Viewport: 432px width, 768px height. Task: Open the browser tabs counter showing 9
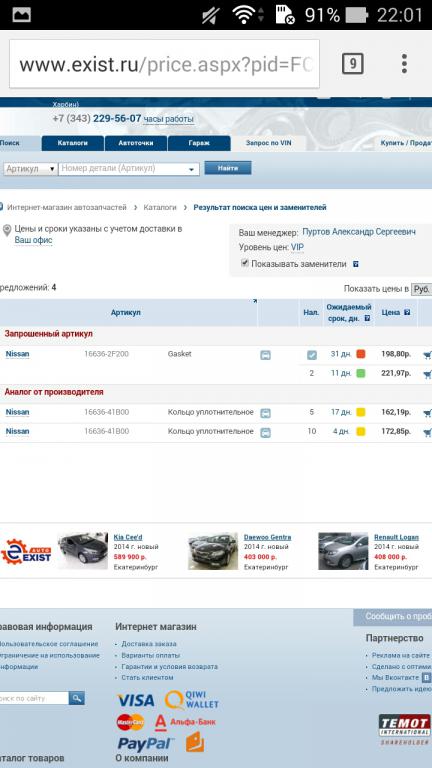coord(352,64)
